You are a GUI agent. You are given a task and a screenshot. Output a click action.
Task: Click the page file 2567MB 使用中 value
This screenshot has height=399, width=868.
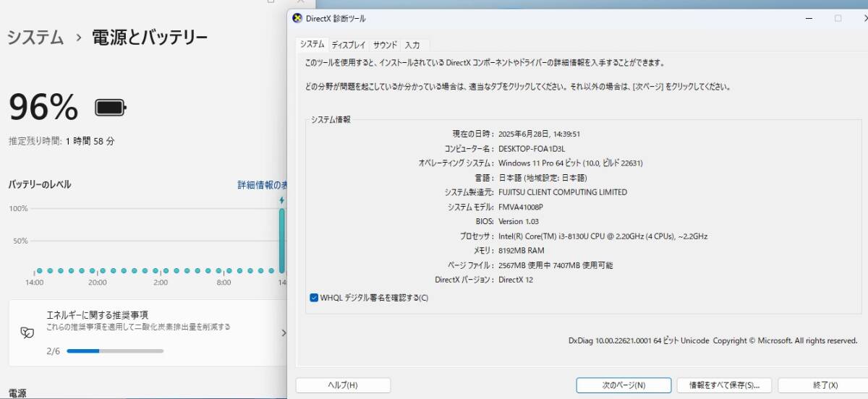[556, 265]
